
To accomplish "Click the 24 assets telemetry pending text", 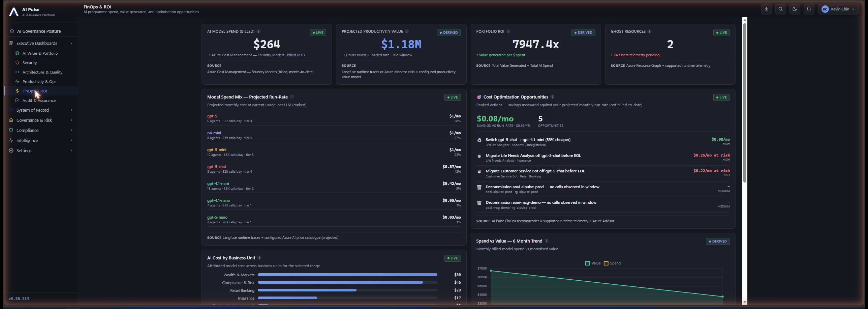I will (x=635, y=55).
